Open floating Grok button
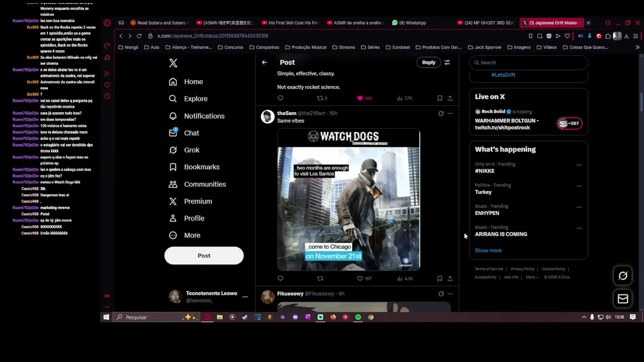 (623, 276)
